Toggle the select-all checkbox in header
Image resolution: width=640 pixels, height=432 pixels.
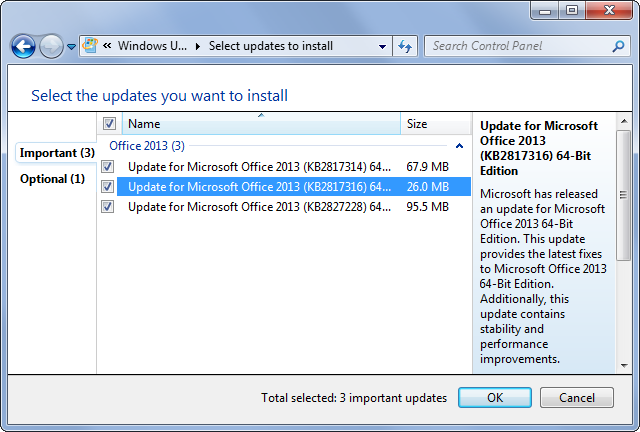click(109, 124)
